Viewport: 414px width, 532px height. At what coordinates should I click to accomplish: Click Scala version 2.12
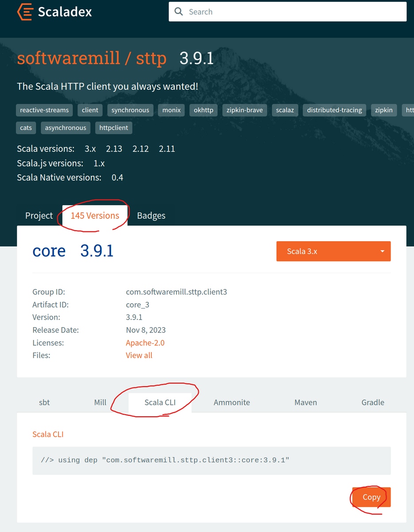141,149
